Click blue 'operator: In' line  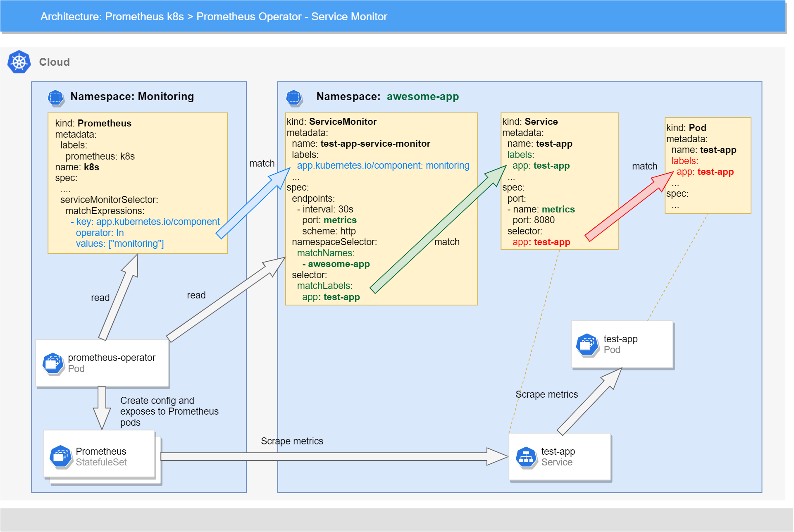100,233
